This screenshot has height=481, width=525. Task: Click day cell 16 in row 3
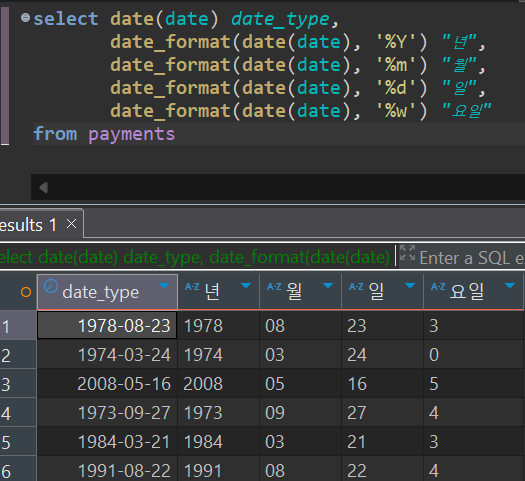click(x=383, y=384)
